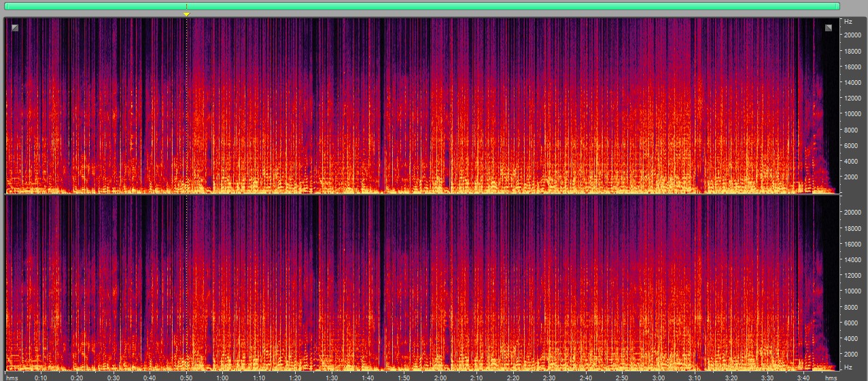Click the 0:30 mark on the time ruler
The width and height of the screenshot is (868, 381).
pos(114,378)
